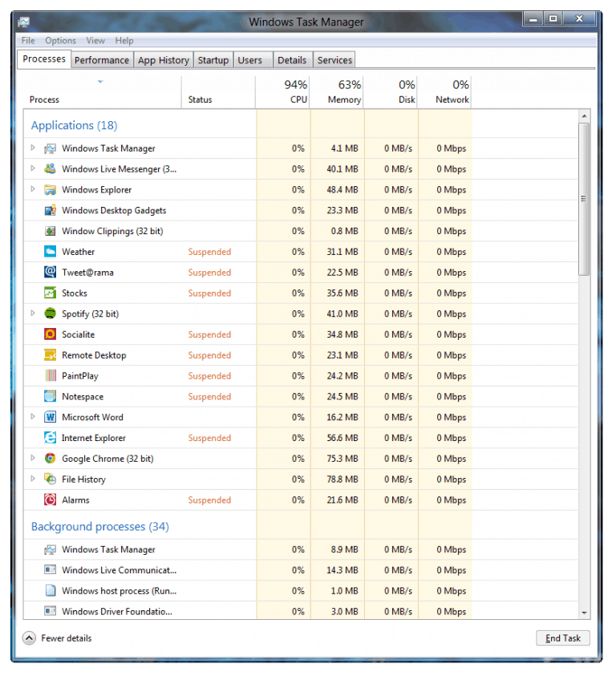Viewport: 616px width, 676px height.
Task: Open the Help menu
Action: click(x=124, y=41)
